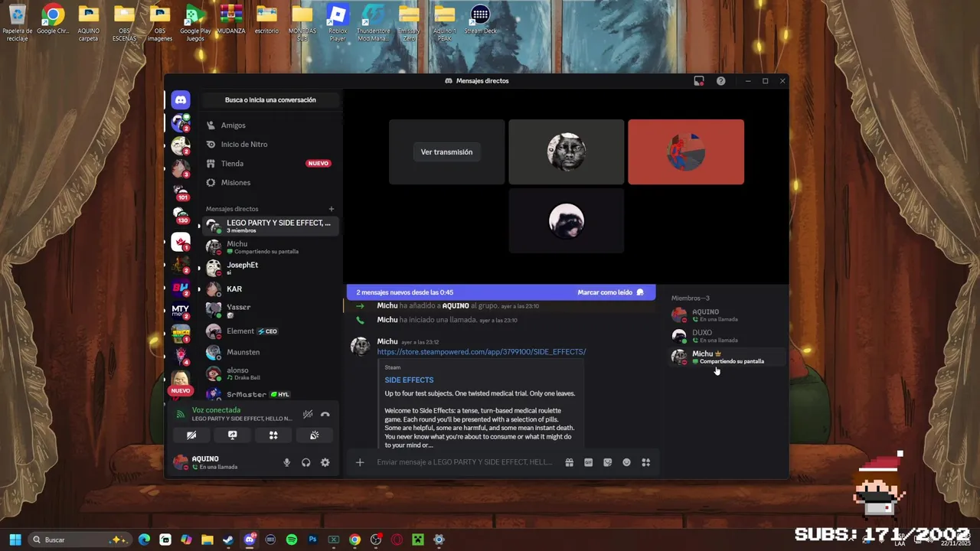The image size is (980, 551).
Task: Click the Buscar taskbar search box
Action: (80, 540)
